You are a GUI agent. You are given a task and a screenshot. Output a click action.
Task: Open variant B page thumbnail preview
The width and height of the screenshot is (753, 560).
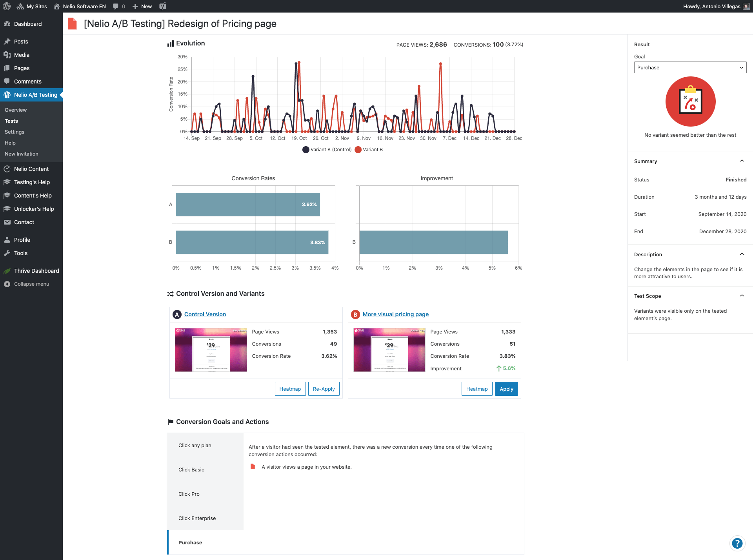[389, 350]
